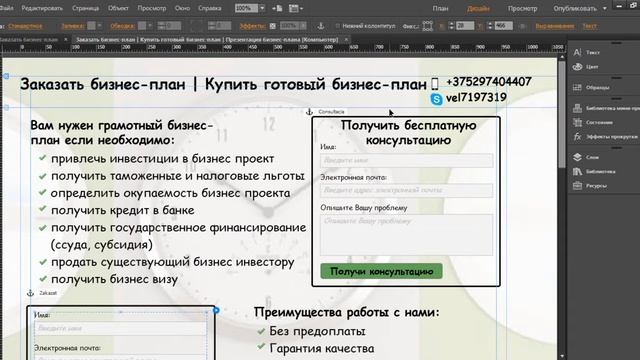640x360 pixels.
Task: Click the anchor icon in the options bar
Action: (321, 26)
